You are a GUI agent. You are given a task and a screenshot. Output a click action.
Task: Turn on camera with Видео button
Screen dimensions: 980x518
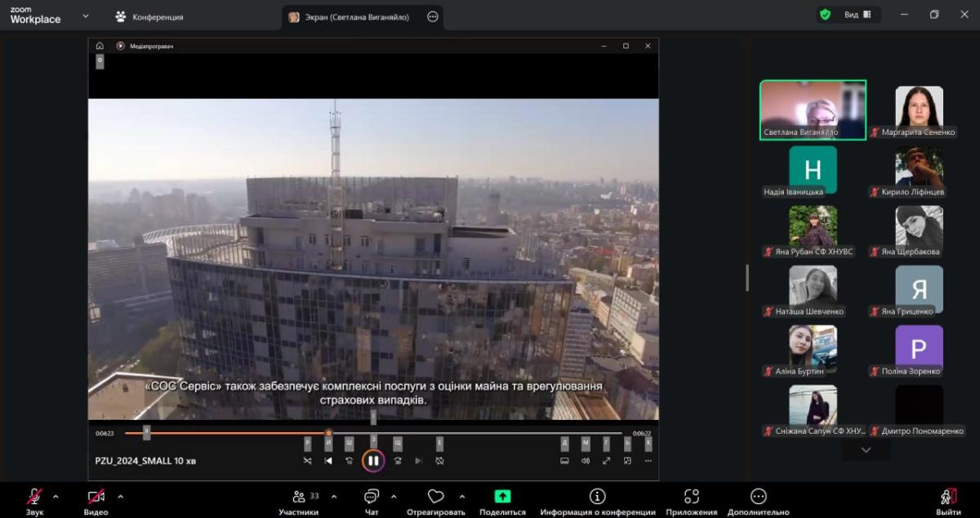(x=96, y=500)
